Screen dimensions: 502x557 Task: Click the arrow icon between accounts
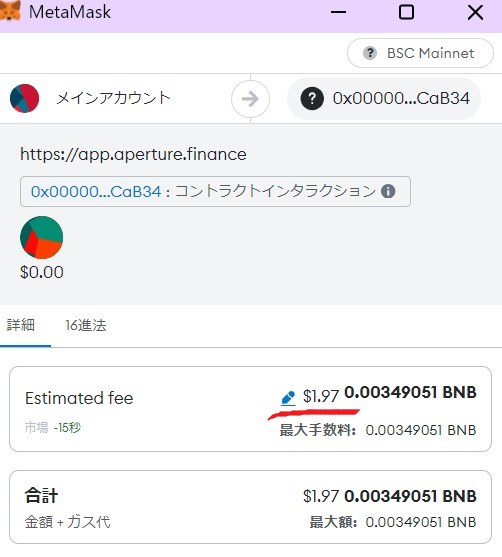250,99
